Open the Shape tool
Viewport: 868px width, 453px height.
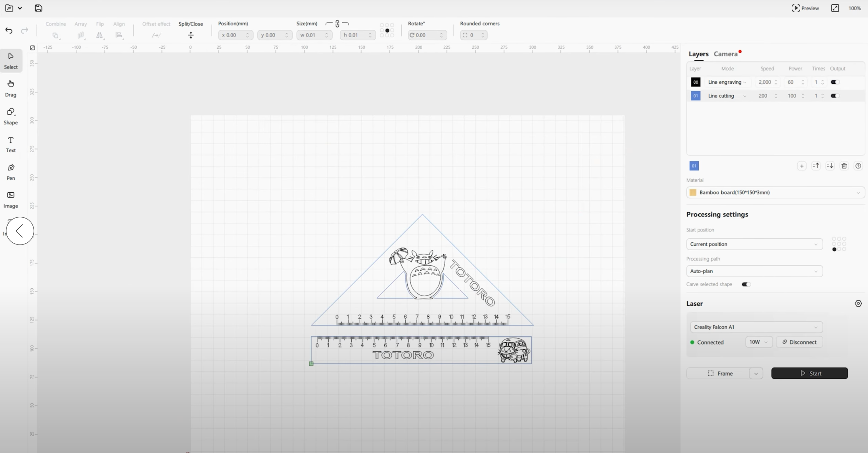[x=11, y=116]
